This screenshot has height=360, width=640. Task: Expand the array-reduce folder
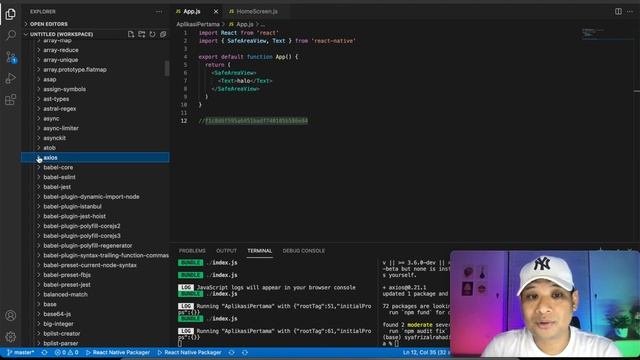[x=39, y=50]
